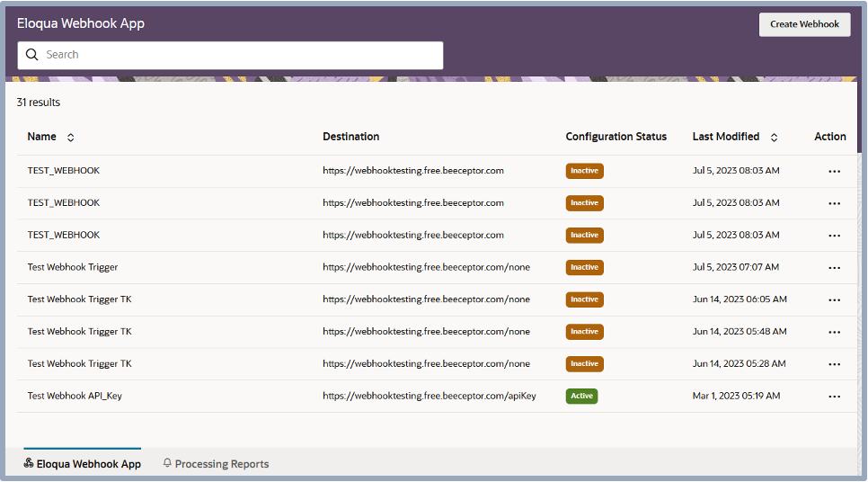Screen dimensions: 868x482
Task: Open action menu for Test Webhook API_Key
Action: [x=834, y=397]
